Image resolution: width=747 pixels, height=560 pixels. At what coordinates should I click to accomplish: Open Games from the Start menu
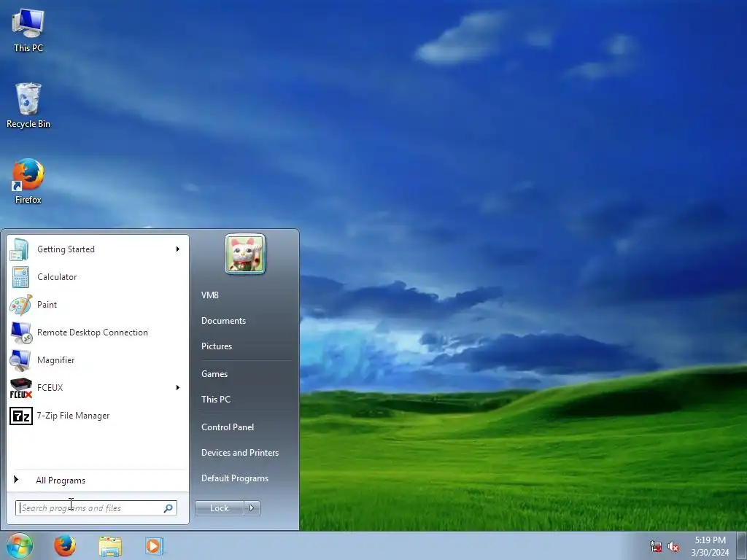[x=214, y=374]
